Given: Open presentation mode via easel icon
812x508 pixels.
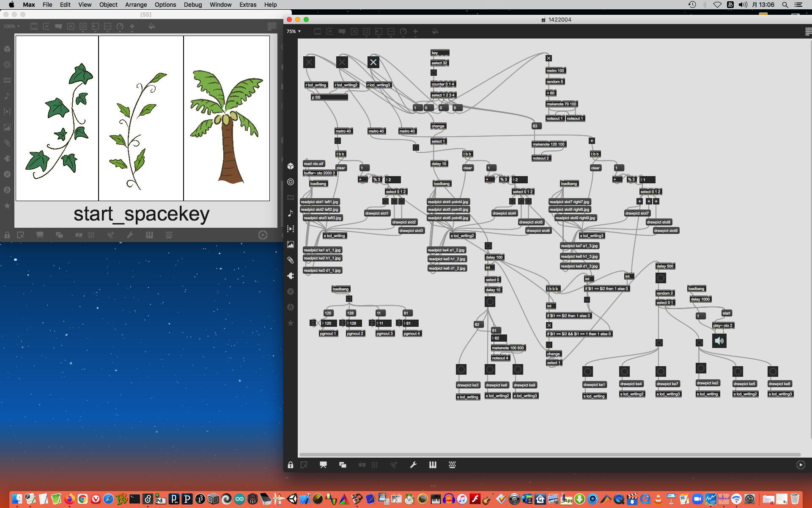Looking at the screenshot, I should (x=323, y=465).
